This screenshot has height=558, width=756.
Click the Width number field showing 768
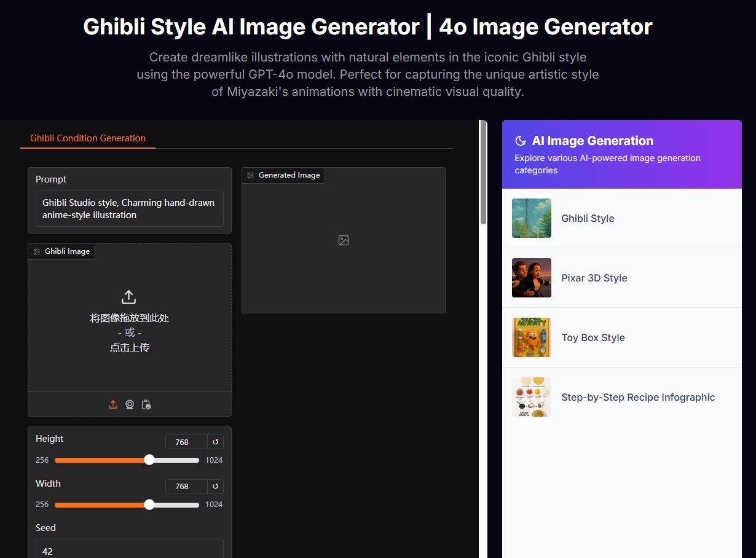point(187,486)
